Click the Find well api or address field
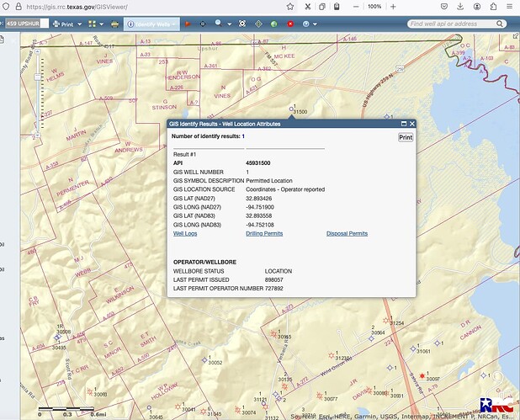 coord(451,24)
